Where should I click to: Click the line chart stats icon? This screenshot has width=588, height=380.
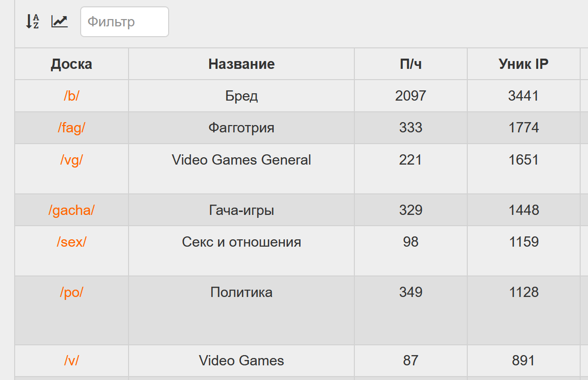[60, 21]
